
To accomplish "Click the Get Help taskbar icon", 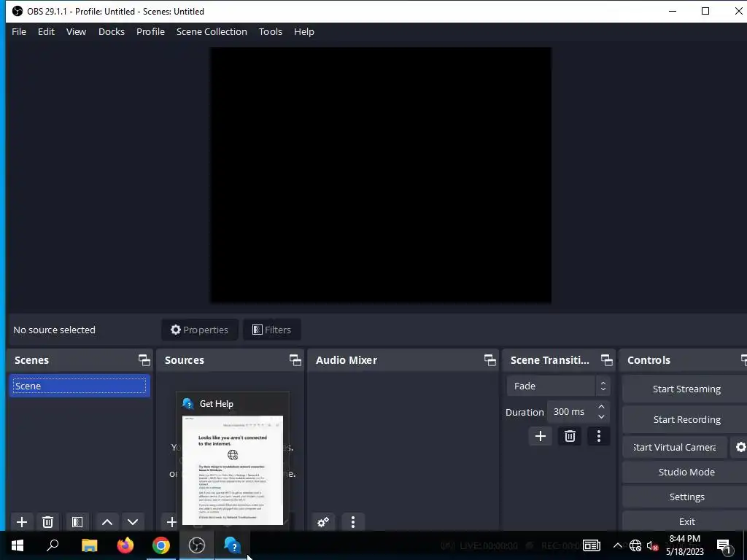I will 232,545.
